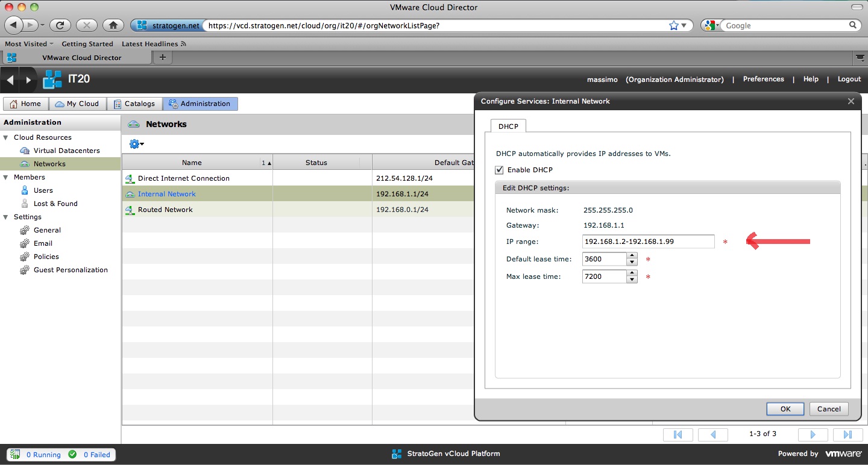
Task: Bookmark the page with the star icon
Action: tap(673, 25)
